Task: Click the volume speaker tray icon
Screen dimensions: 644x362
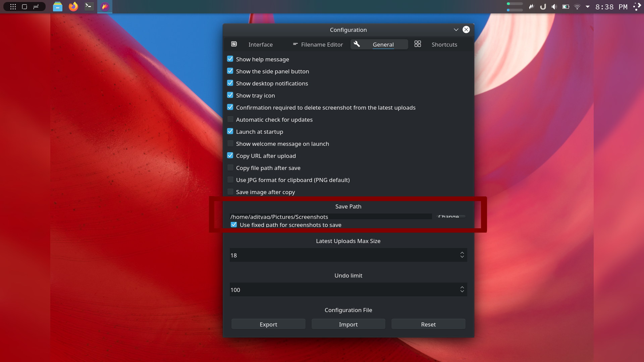Action: [554, 7]
